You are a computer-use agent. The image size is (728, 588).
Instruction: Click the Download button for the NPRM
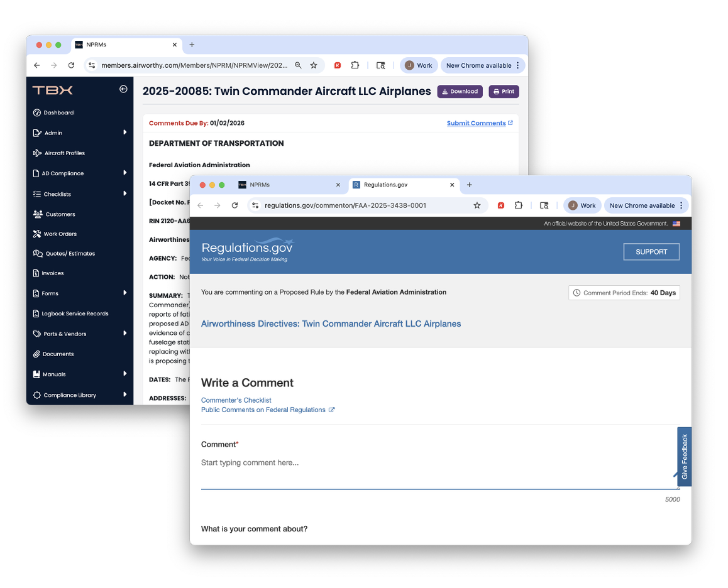coord(460,92)
